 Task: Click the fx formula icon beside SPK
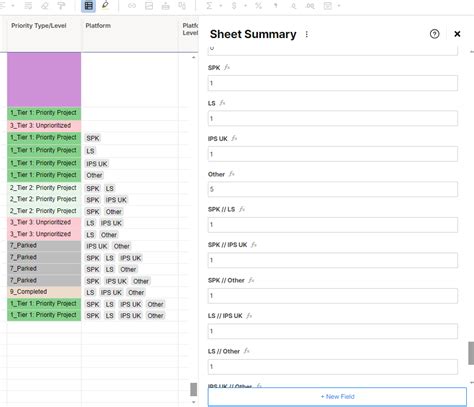coord(227,67)
